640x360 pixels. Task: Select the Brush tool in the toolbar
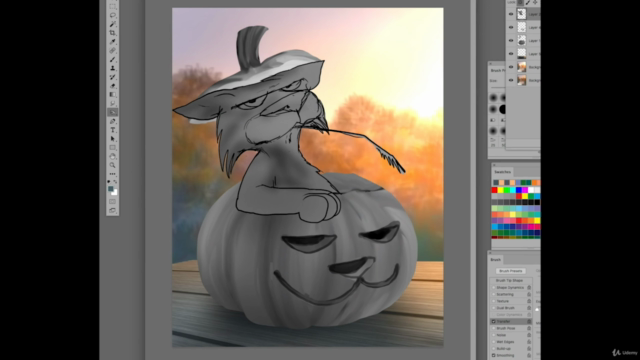pyautogui.click(x=113, y=60)
